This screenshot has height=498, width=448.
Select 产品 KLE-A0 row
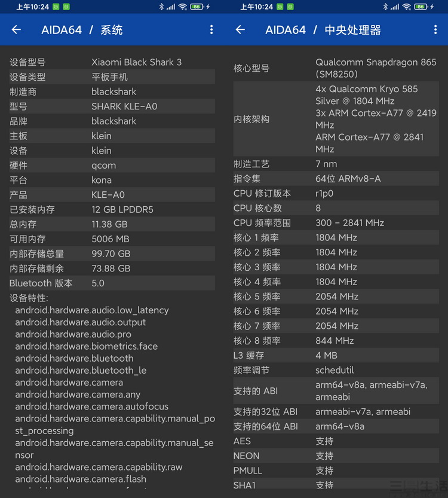tap(112, 195)
